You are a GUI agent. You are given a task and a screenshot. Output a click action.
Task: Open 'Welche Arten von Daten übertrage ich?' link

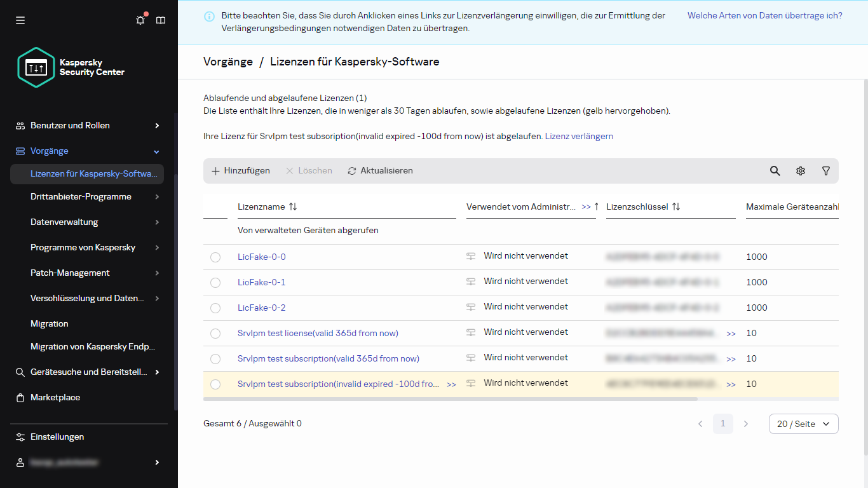click(764, 15)
